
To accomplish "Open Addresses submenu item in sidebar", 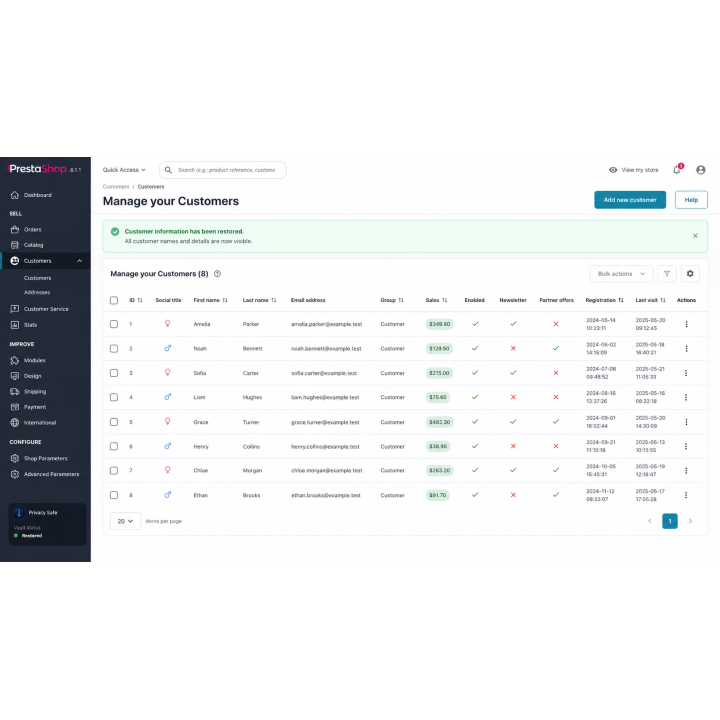I will 37,292.
